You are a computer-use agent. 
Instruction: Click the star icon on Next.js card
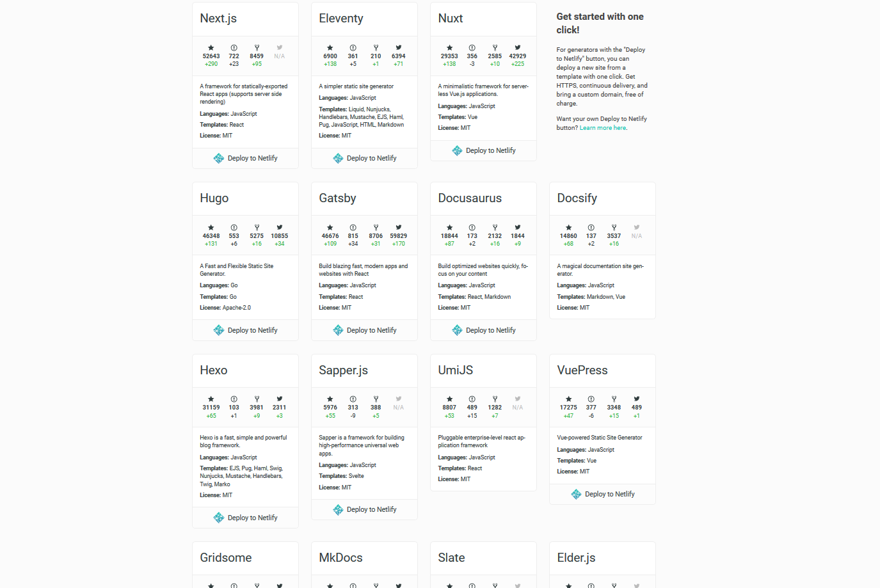point(211,48)
